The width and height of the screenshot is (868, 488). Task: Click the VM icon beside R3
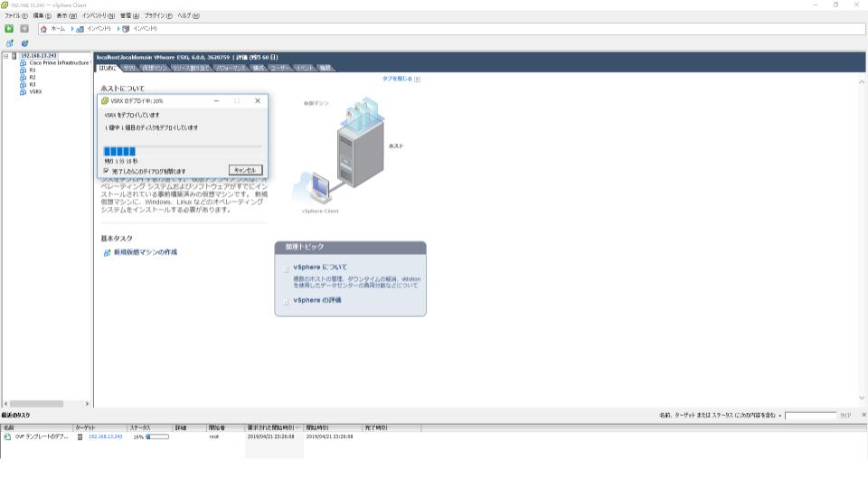pos(24,85)
